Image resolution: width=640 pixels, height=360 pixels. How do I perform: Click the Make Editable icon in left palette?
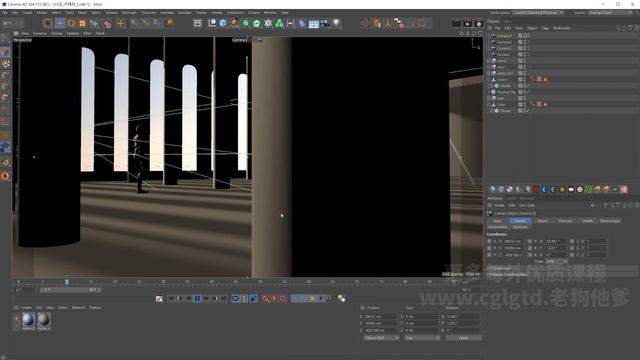tap(5, 39)
